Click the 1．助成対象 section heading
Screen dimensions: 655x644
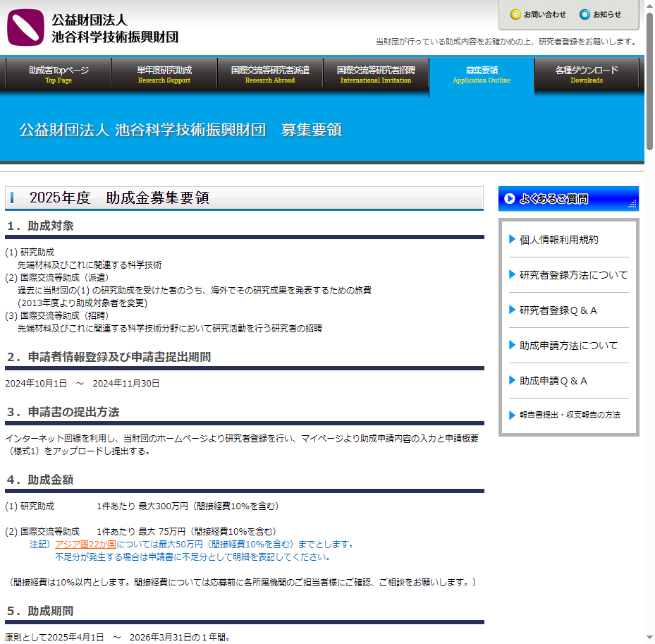coord(40,226)
